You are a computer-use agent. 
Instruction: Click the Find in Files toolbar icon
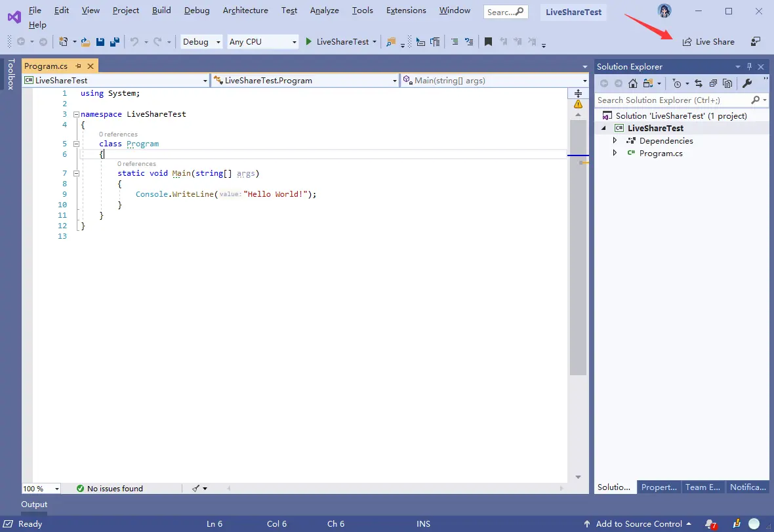click(391, 42)
